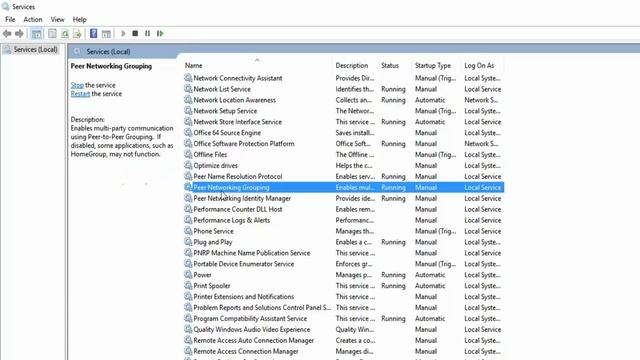Toggle the Show/Hide Action Pane toolbar icon
The height and width of the screenshot is (360, 640).
coord(106,33)
